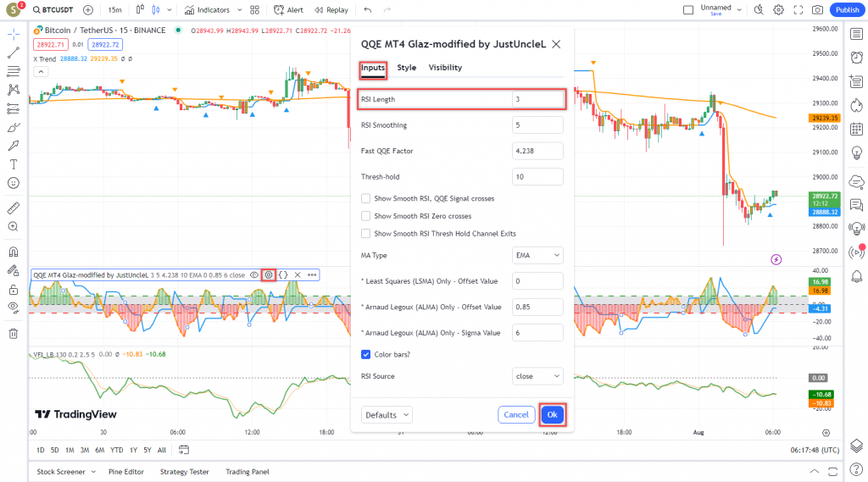Enable Show Smooth RSI, QQE Signal crosses
The image size is (868, 482).
click(366, 198)
